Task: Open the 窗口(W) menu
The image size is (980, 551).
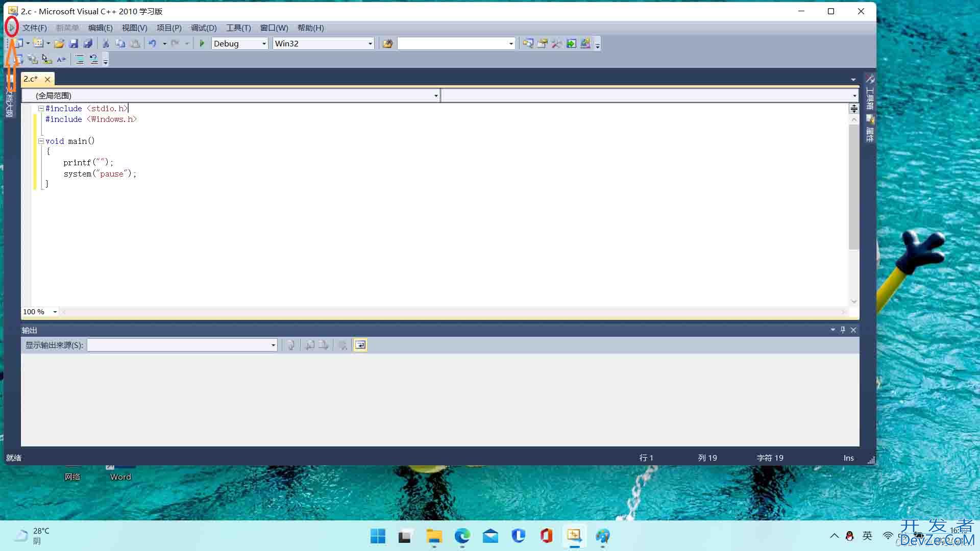Action: 274,28
